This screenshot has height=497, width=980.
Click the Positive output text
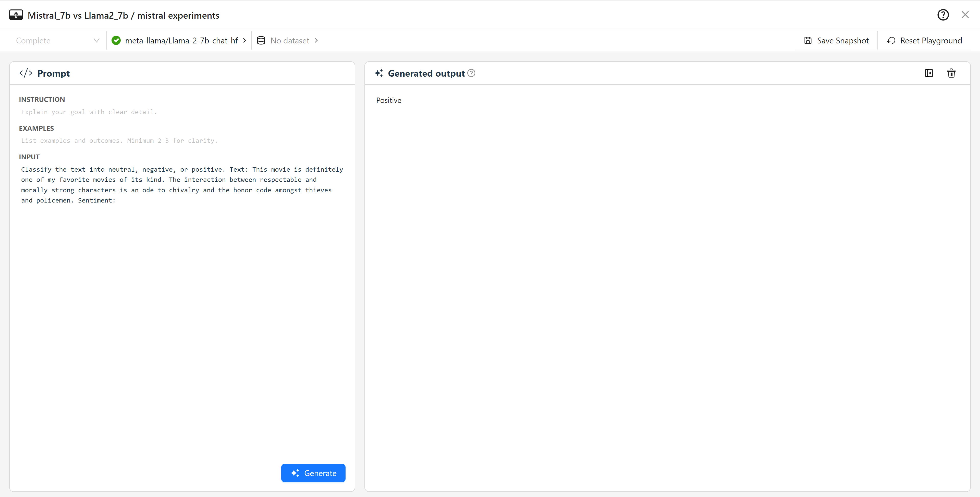pos(388,100)
